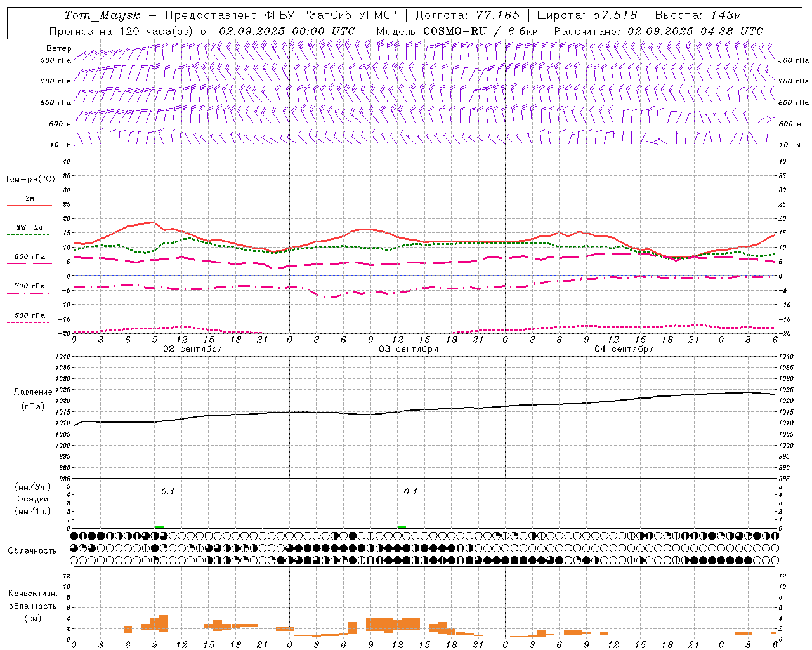The image size is (812, 650).
Task: Select the model name COSMO-RU / 6.6км
Action: pos(481,31)
